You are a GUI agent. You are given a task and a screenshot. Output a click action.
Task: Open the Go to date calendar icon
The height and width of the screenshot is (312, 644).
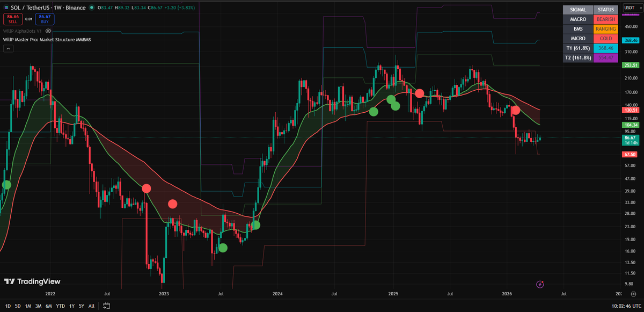pyautogui.click(x=106, y=306)
